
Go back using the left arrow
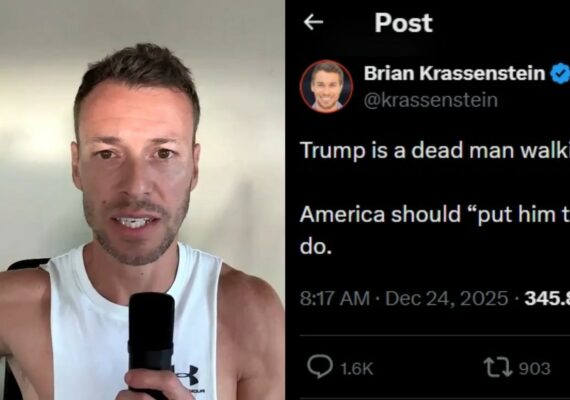point(313,23)
